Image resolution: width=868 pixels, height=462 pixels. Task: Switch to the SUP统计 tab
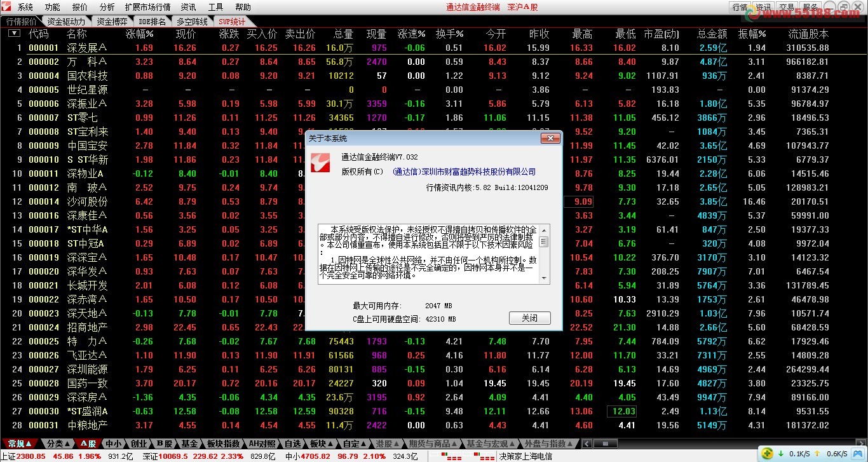tap(232, 21)
